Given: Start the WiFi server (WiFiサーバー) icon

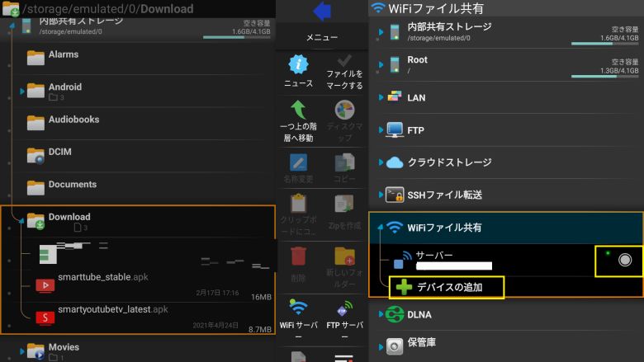Looking at the screenshot, I should pos(298,308).
